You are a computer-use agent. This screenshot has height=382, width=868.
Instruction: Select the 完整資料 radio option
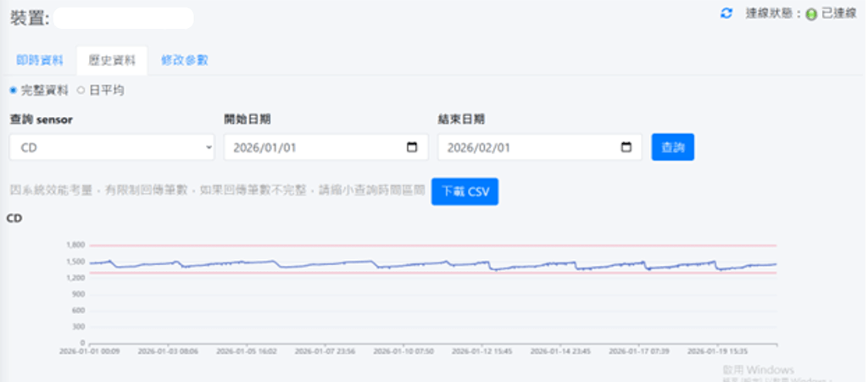click(14, 90)
